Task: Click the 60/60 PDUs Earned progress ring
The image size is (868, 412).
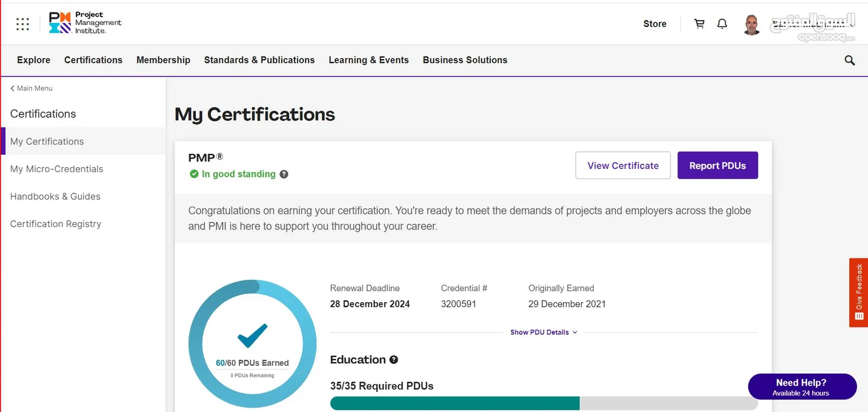Action: [252, 344]
